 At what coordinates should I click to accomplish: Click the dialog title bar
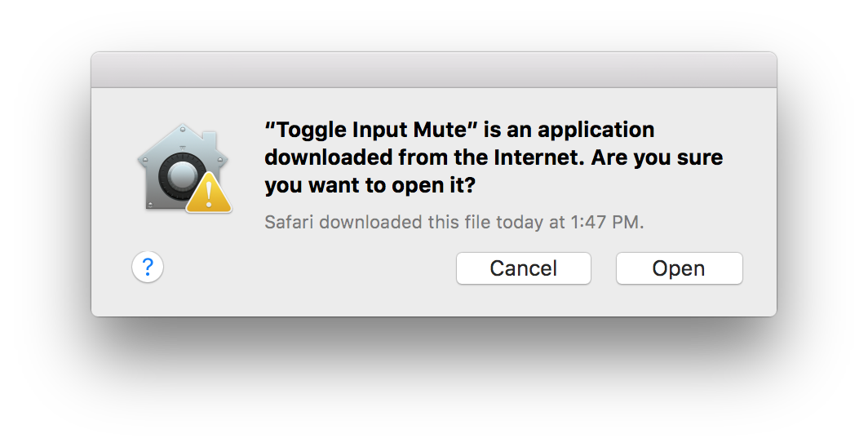point(434,69)
